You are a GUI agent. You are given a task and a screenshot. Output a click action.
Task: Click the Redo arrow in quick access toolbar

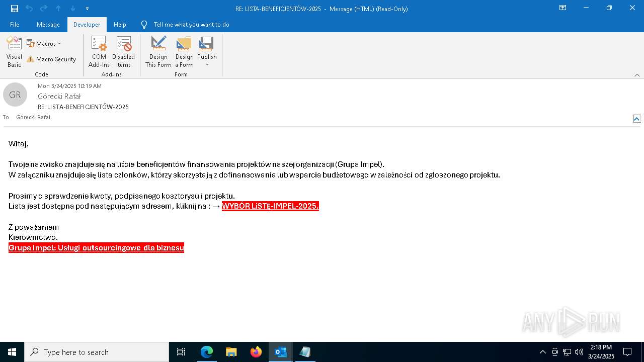[44, 9]
